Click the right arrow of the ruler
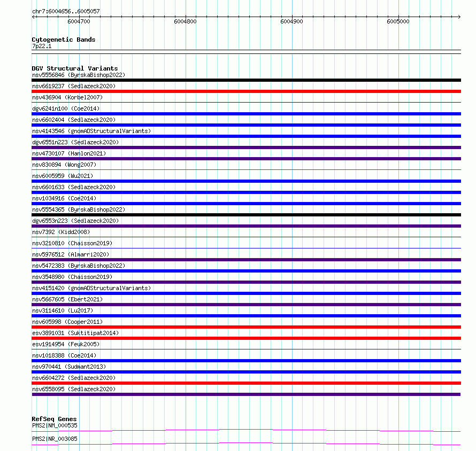The height and width of the screenshot is (451, 476). pyautogui.click(x=459, y=17)
